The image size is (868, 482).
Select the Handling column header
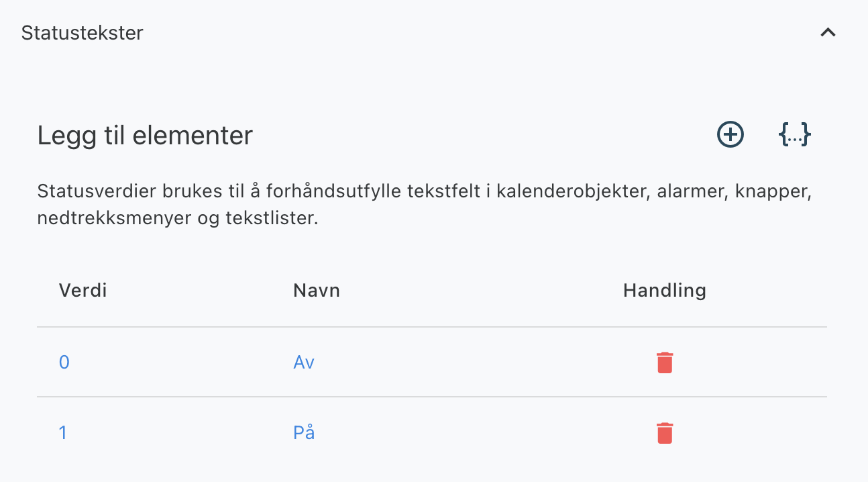click(x=665, y=291)
